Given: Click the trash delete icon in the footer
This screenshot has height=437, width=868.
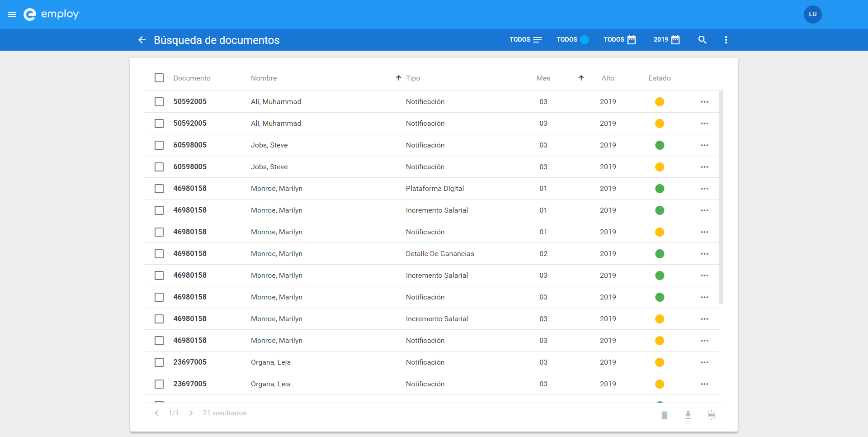Looking at the screenshot, I should [x=665, y=415].
